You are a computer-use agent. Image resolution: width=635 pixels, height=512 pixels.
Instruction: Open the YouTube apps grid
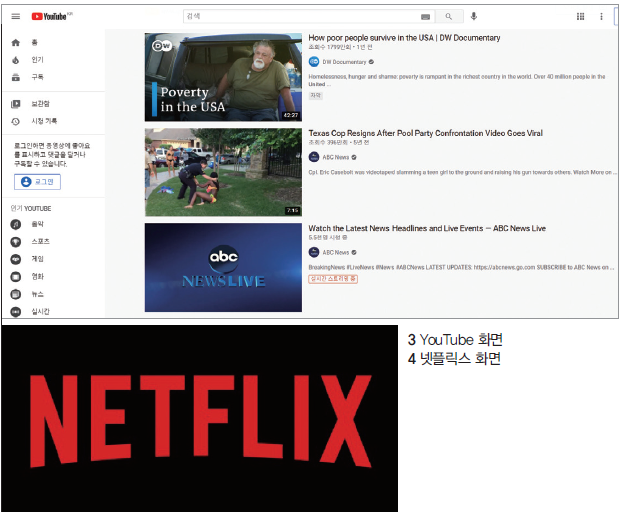click(581, 16)
